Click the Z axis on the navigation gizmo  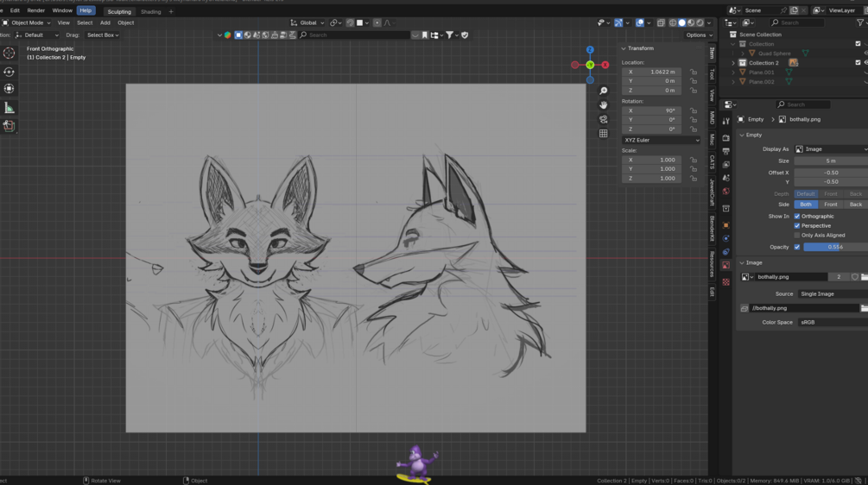tap(590, 50)
